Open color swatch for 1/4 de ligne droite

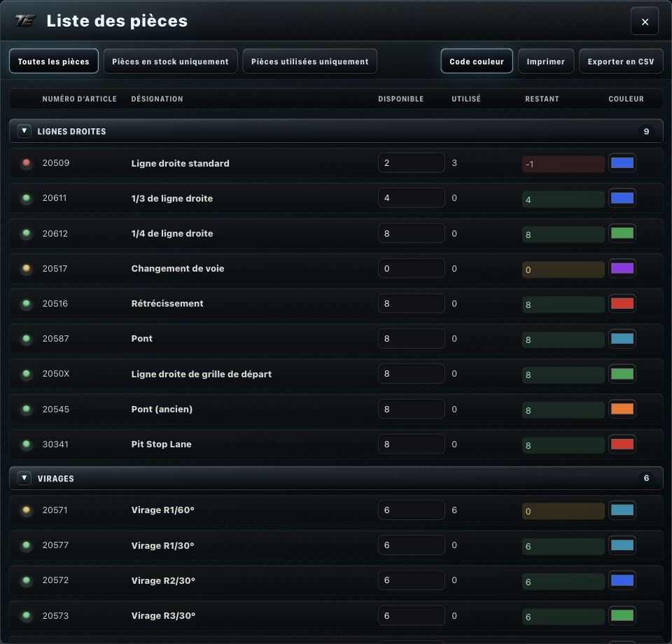pyautogui.click(x=622, y=233)
